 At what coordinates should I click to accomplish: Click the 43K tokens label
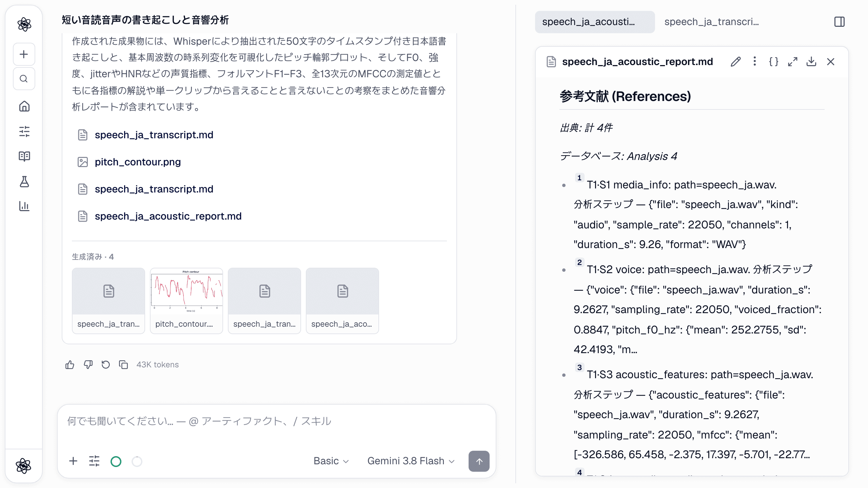tap(157, 365)
